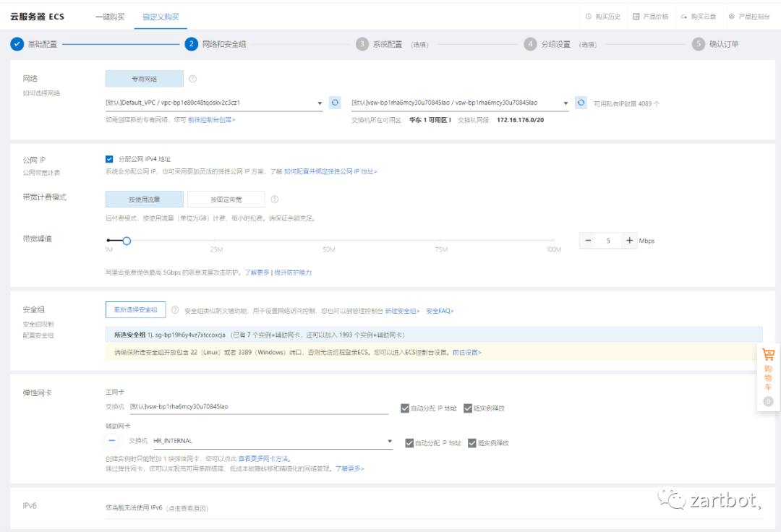Click 重新选择安全组 button
Viewport: 781px width, 532px height.
tap(135, 309)
